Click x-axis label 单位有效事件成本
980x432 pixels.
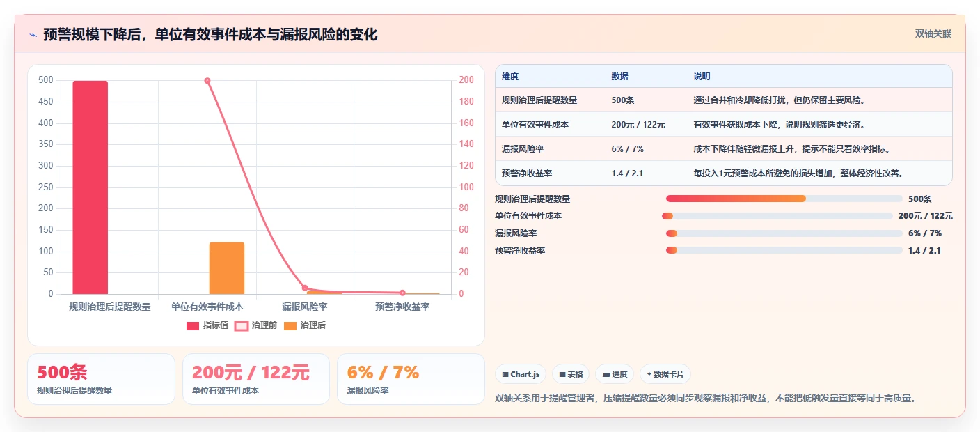[207, 307]
